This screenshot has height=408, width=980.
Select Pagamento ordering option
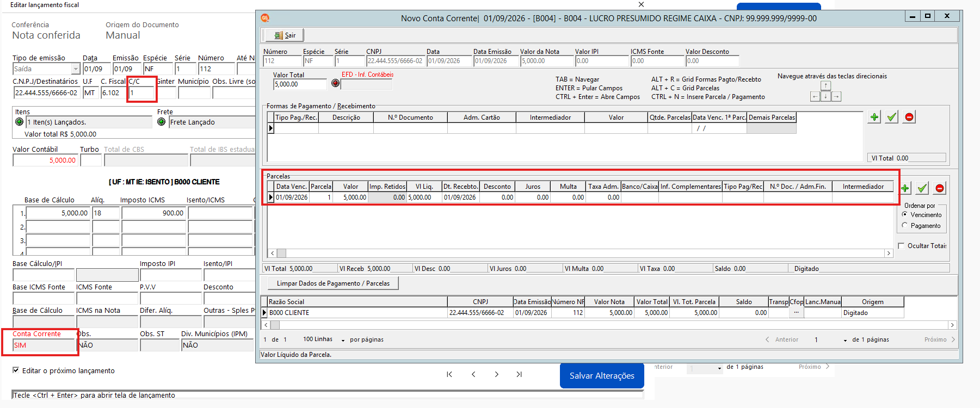pos(904,225)
